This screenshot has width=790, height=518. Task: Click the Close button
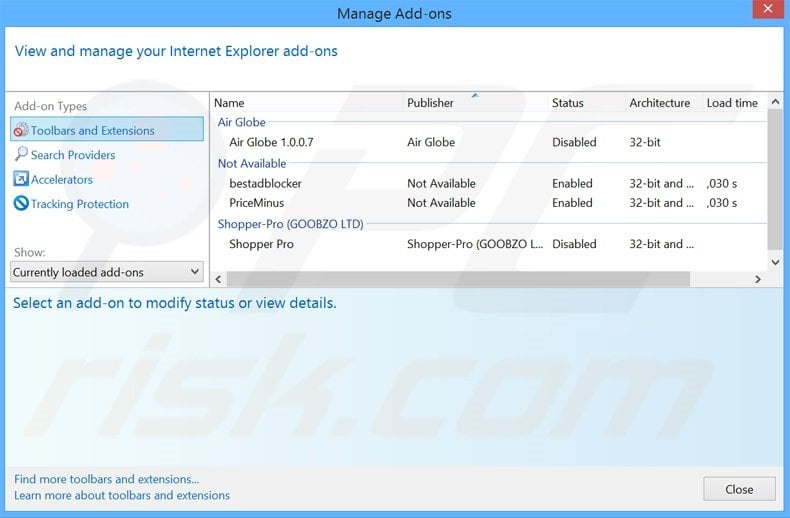point(739,489)
